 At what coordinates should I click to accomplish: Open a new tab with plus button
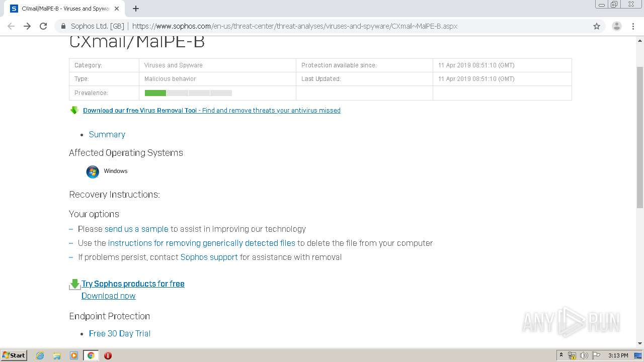(x=136, y=9)
